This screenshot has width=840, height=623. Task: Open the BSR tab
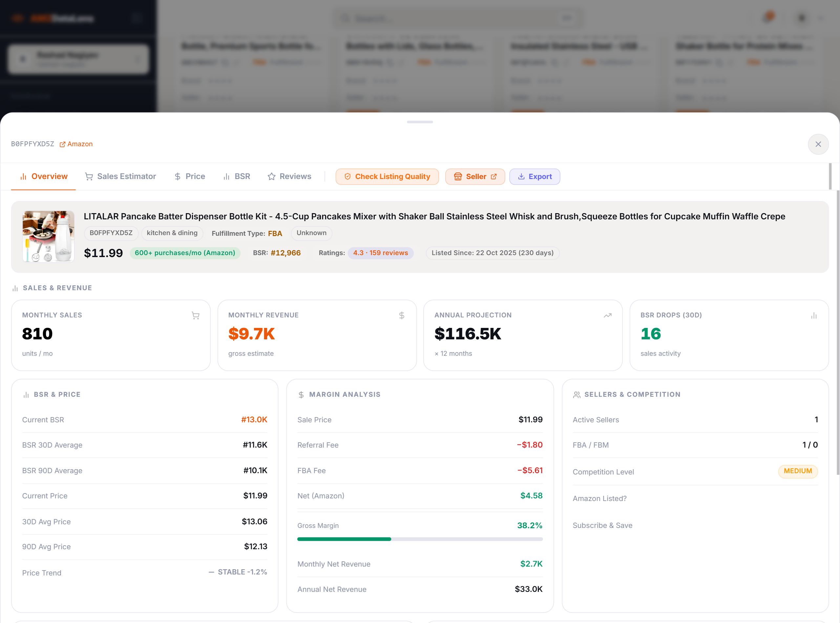point(237,176)
